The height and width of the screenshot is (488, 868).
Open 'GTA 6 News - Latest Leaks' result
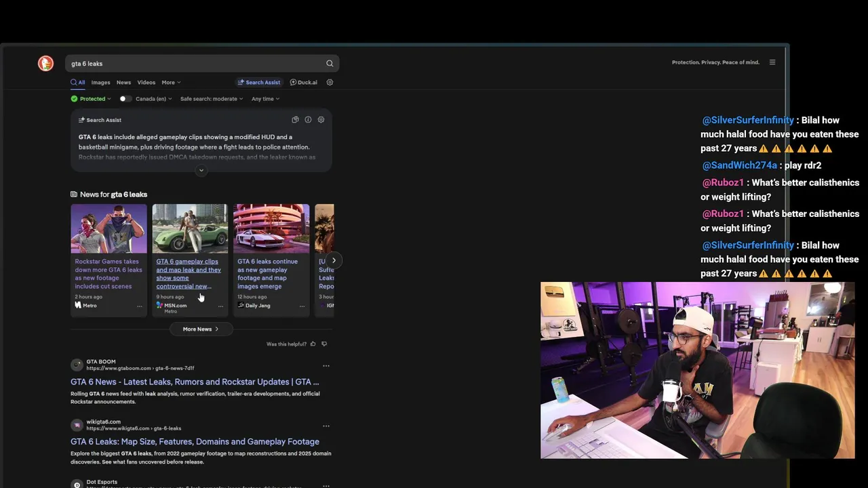[x=195, y=382]
